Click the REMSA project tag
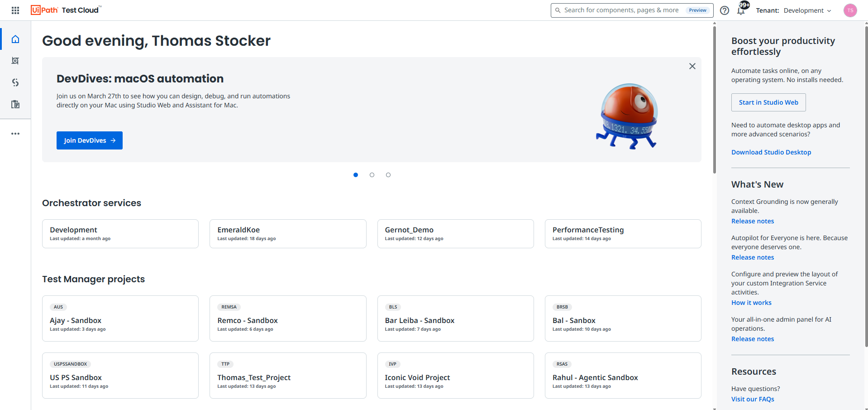Screen dimensions: 868x410 (229, 307)
